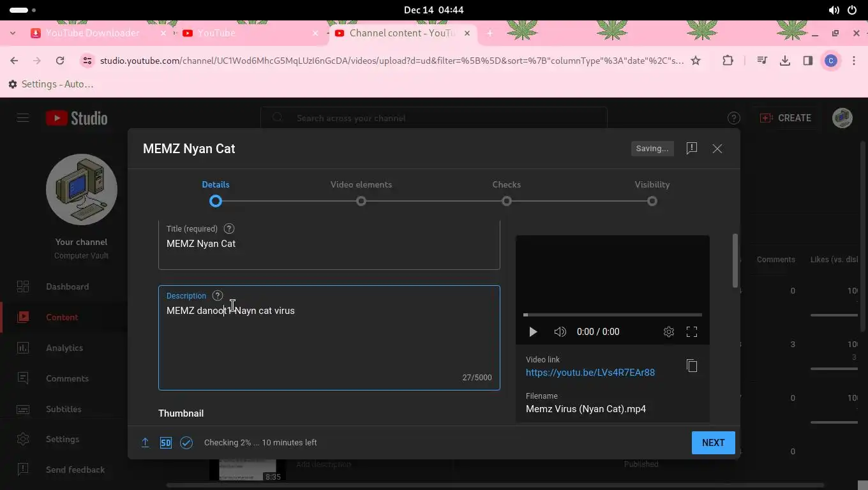Click the Saving... status indicator
Screen dimensions: 868x490
652,148
